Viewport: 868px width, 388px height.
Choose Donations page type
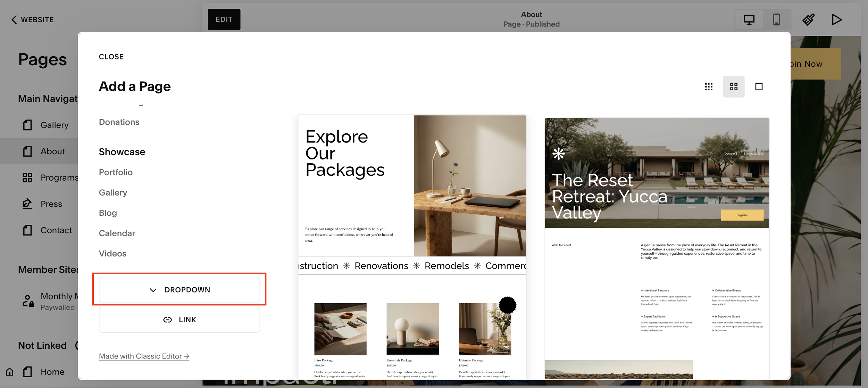click(119, 122)
